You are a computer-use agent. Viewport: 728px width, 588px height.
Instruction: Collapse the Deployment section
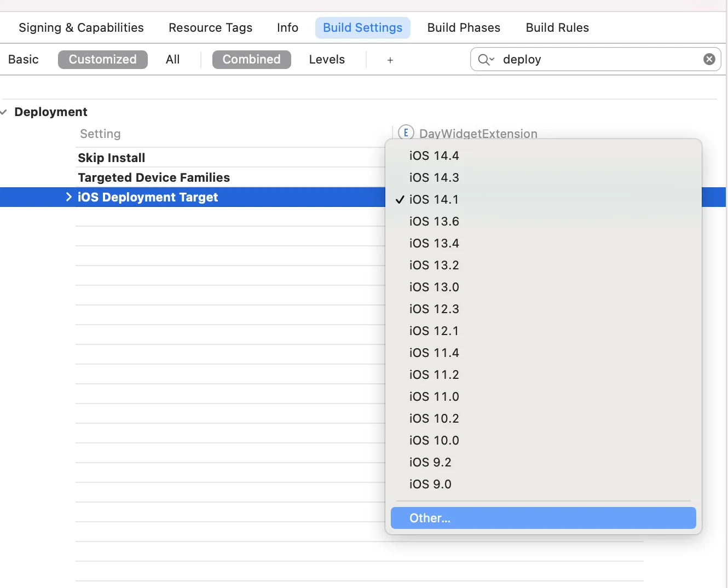[x=4, y=112]
